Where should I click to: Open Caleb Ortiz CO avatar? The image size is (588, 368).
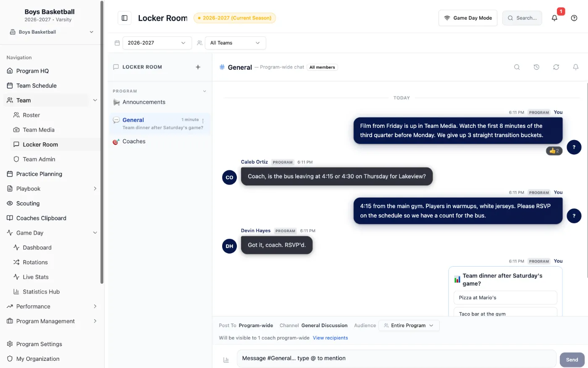pos(229,177)
